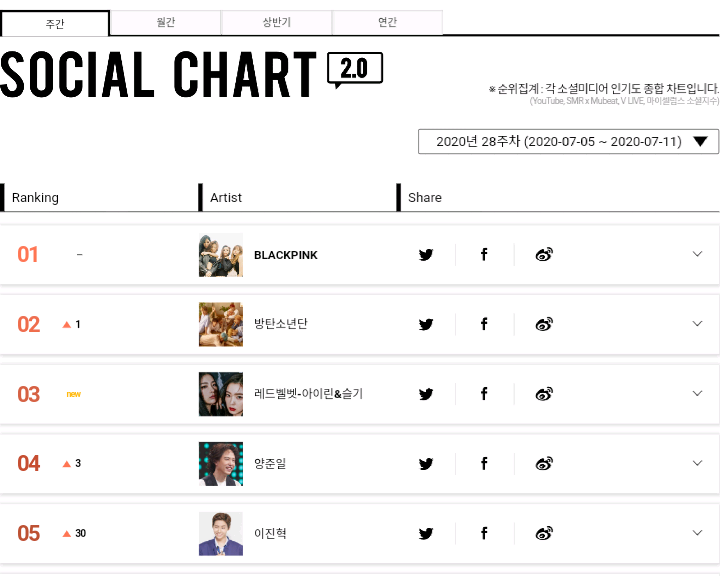Open the 2020 28주차 week dropdown
The height and width of the screenshot is (576, 720).
[x=568, y=142]
